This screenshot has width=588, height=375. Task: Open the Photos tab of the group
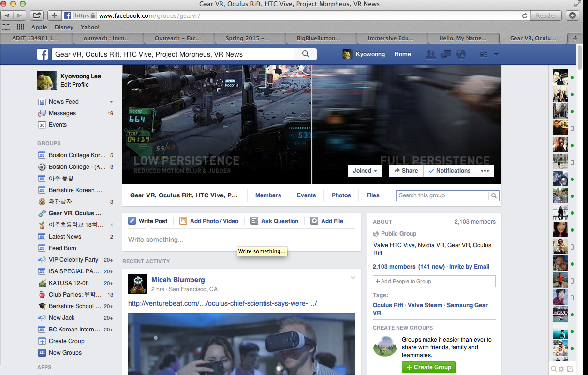pos(341,195)
